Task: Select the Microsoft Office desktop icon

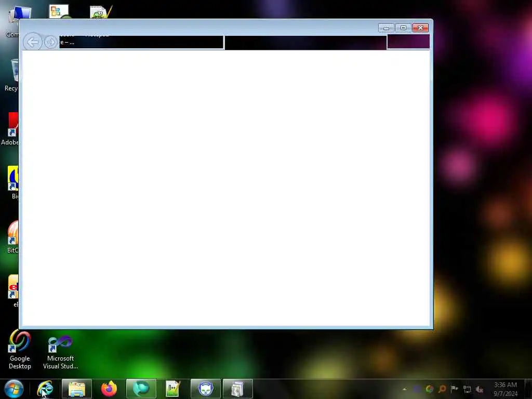Action: pyautogui.click(x=59, y=11)
